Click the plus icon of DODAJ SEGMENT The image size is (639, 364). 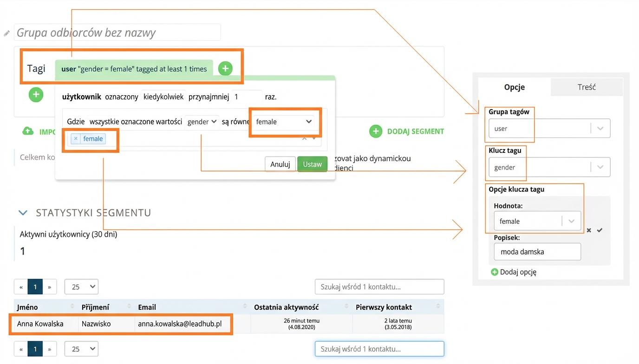pyautogui.click(x=376, y=131)
